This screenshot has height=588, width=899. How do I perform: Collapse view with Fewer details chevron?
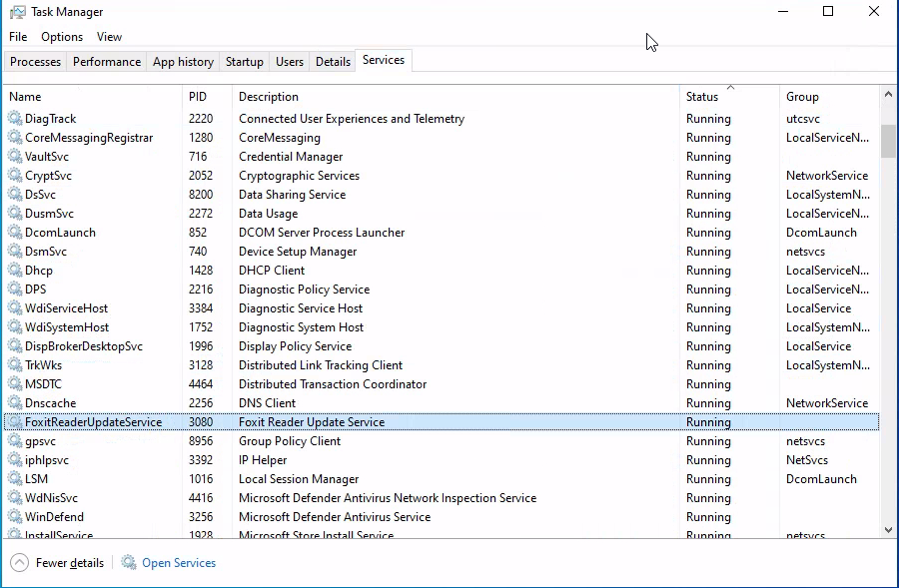pyautogui.click(x=19, y=563)
